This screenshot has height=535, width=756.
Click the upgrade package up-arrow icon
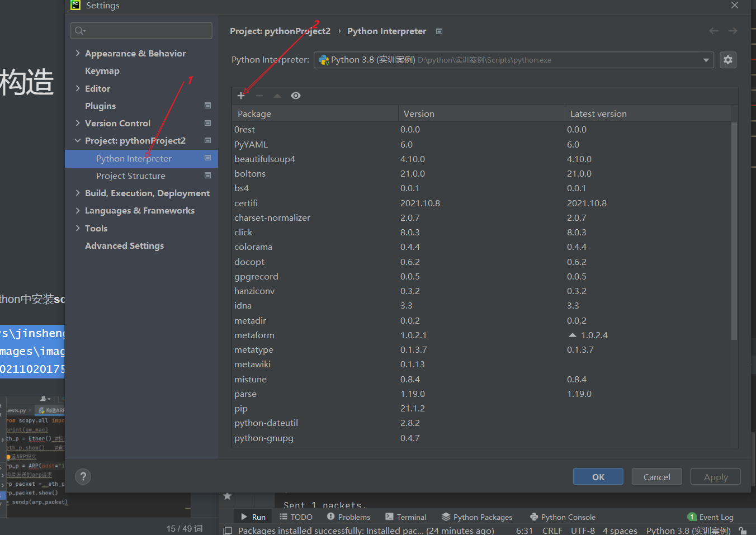click(277, 96)
